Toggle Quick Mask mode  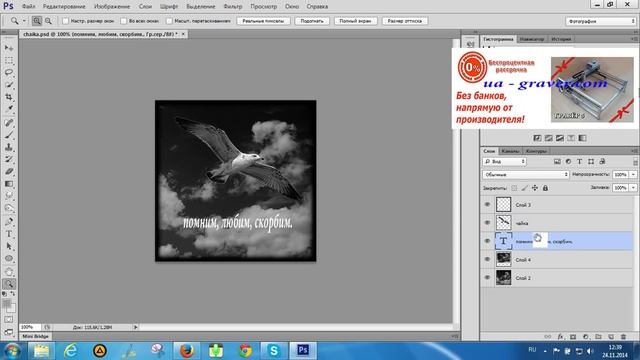coord(9,320)
